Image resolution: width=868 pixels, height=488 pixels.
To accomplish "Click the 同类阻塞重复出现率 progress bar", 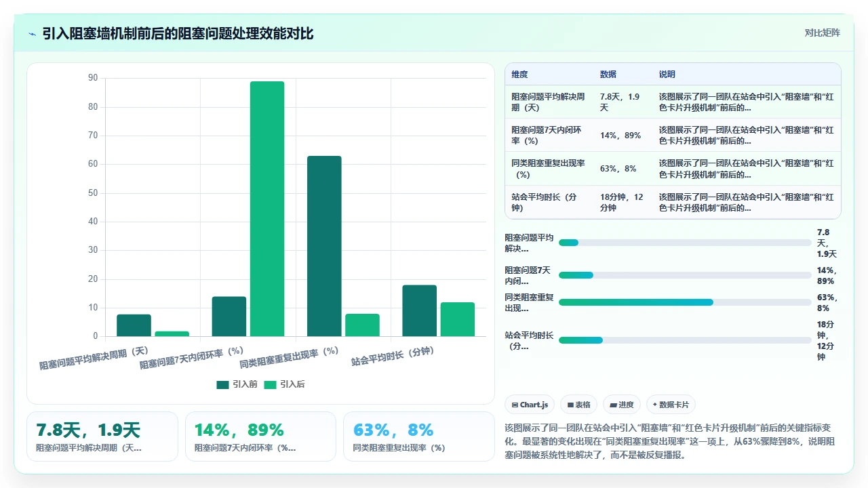I will (685, 302).
